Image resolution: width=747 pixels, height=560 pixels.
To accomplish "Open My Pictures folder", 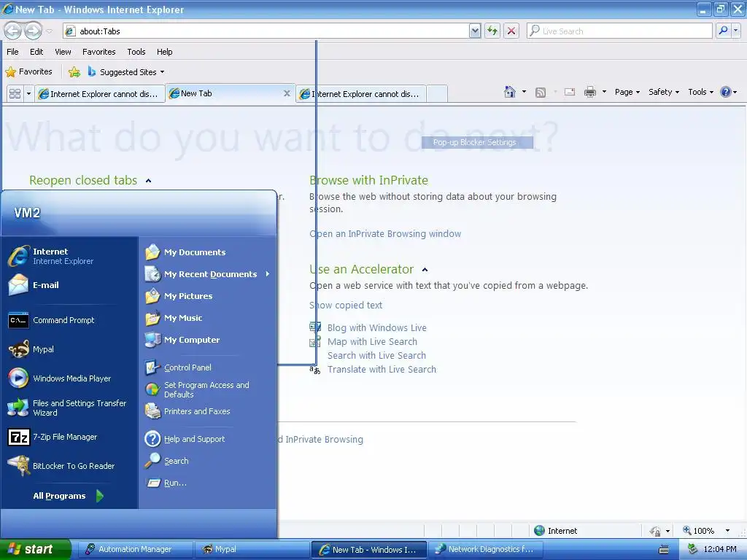I will pos(208,296).
